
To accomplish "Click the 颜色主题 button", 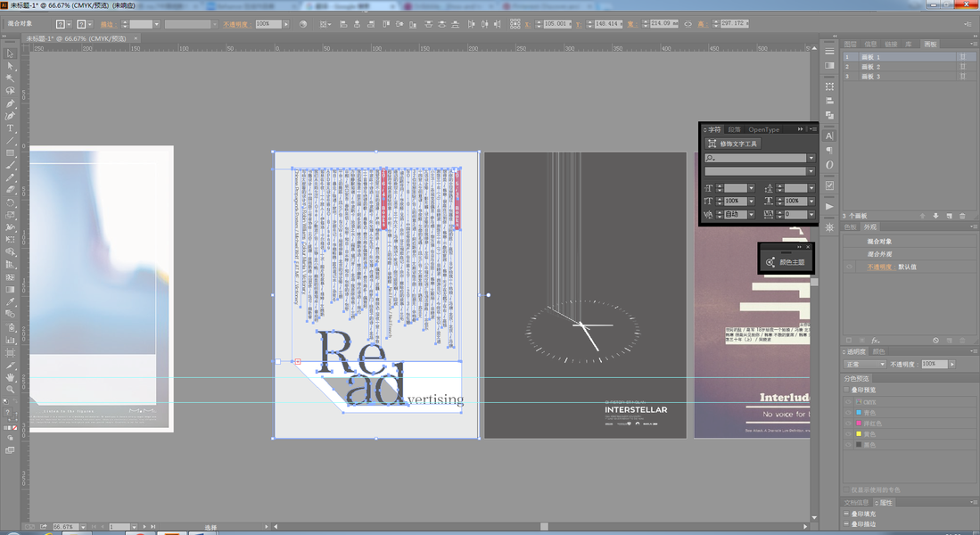I will pos(786,262).
